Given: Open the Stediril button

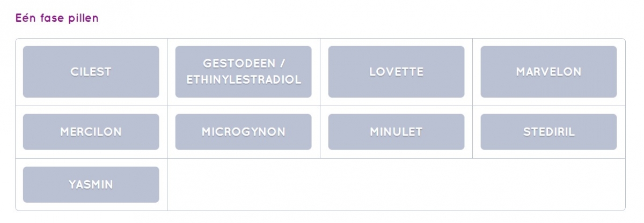Looking at the screenshot, I should [548, 132].
